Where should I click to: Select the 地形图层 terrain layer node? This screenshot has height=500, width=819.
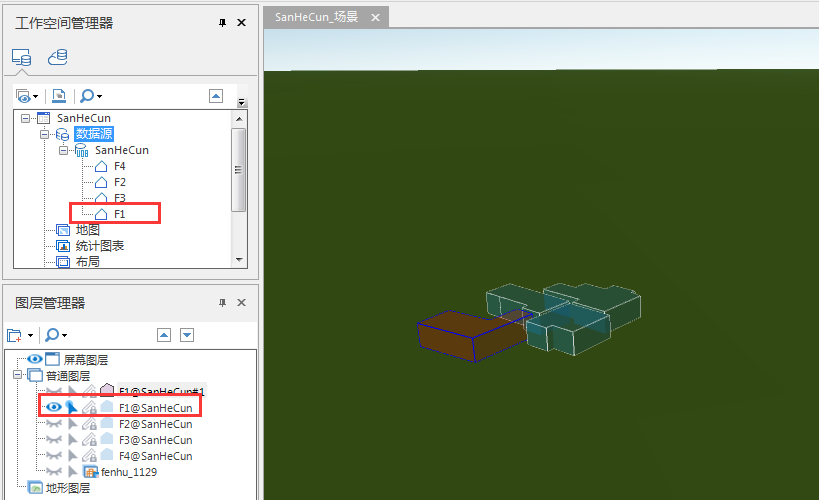coord(68,488)
